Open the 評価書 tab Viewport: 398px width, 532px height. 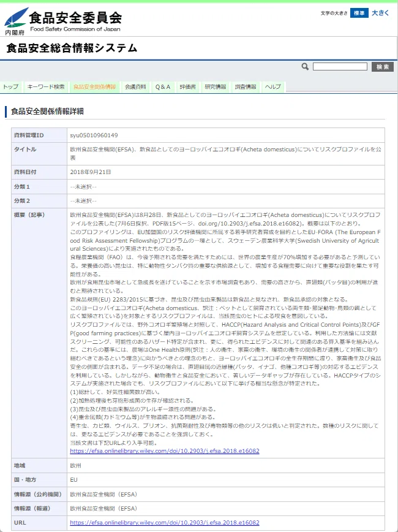coord(187,87)
